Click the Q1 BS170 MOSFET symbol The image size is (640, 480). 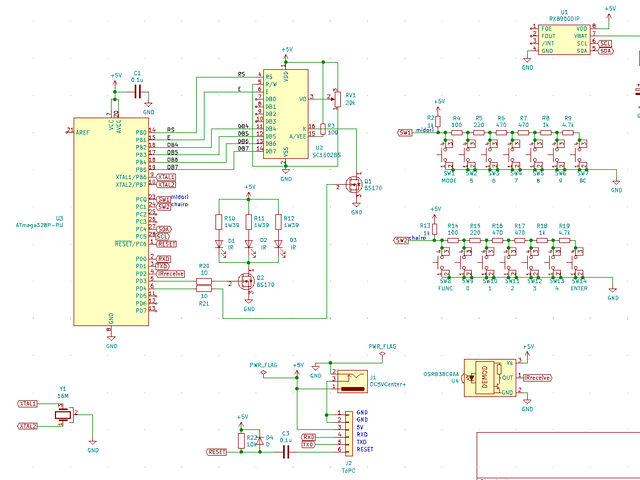coord(354,183)
